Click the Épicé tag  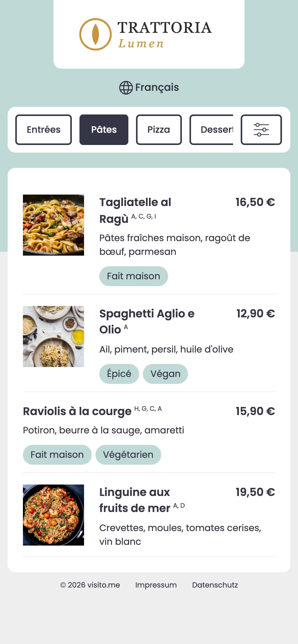click(x=119, y=374)
